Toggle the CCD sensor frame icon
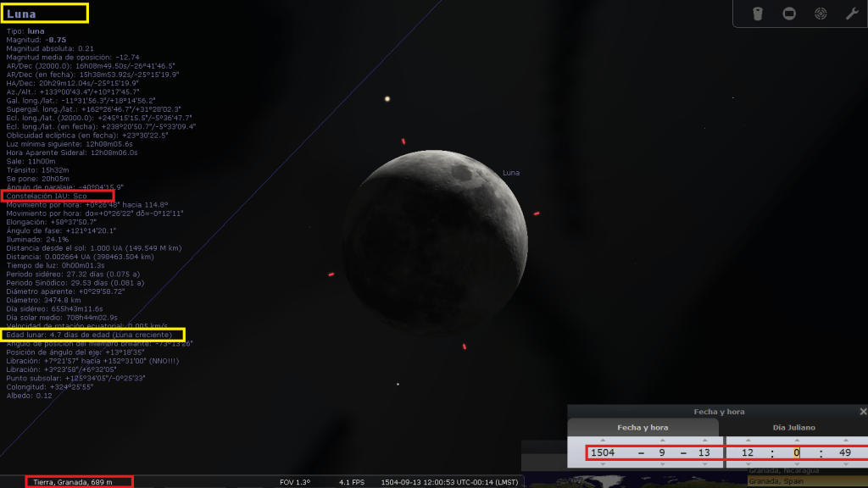 pos(789,14)
